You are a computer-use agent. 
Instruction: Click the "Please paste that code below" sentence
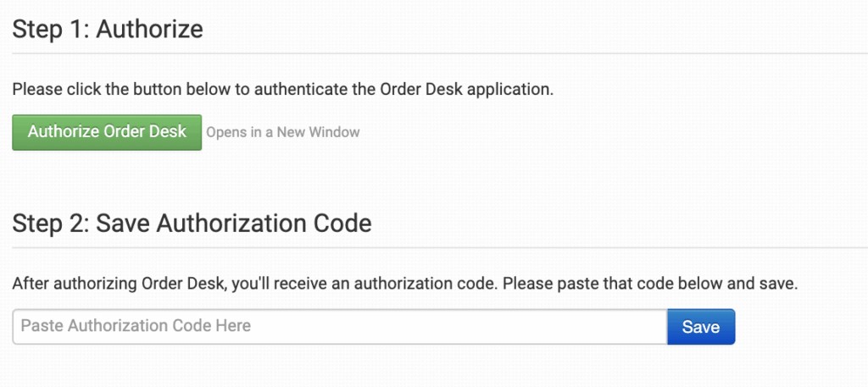pos(624,283)
